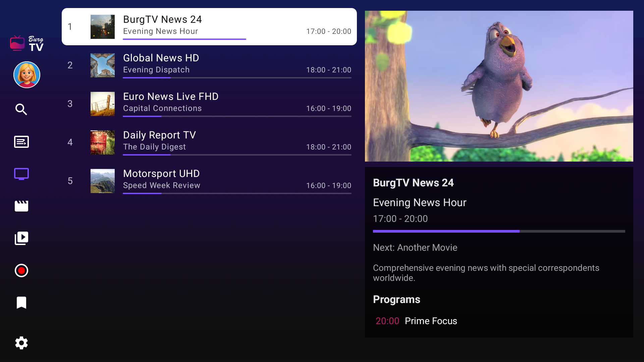
Task: Open the Recordings red dot icon
Action: tap(21, 270)
